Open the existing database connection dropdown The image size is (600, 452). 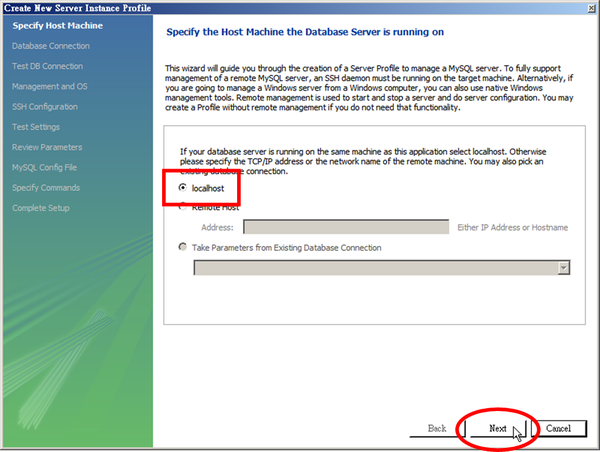point(563,268)
